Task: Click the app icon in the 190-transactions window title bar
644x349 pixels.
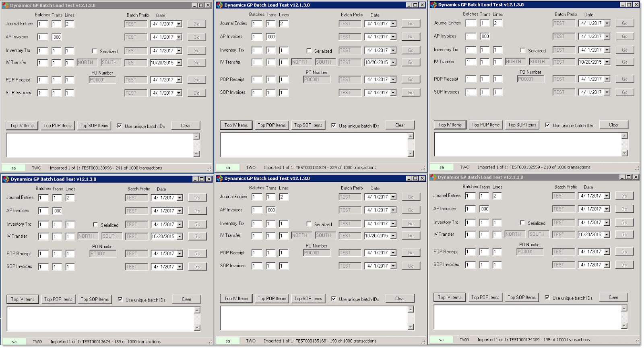Action: coord(220,179)
